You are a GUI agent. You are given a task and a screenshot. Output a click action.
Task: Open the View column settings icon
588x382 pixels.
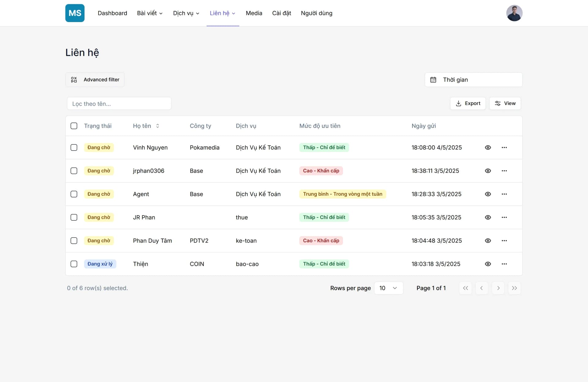(498, 104)
